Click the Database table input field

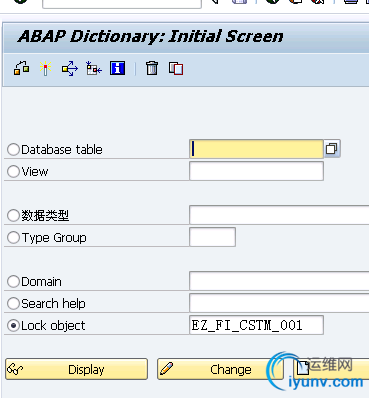(256, 149)
